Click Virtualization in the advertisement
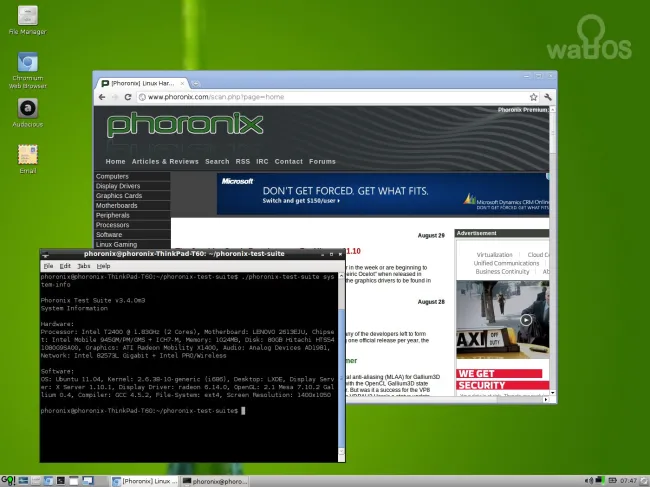 [494, 254]
